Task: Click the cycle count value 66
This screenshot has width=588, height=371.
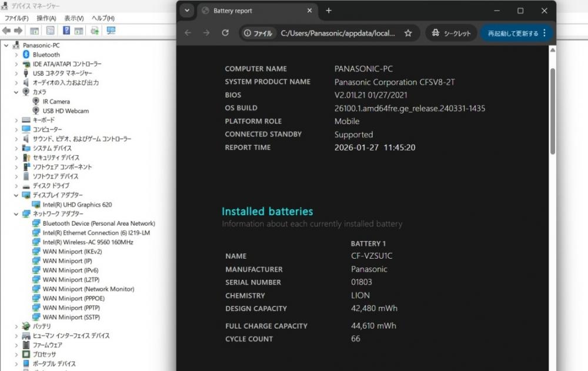Action: pos(356,338)
